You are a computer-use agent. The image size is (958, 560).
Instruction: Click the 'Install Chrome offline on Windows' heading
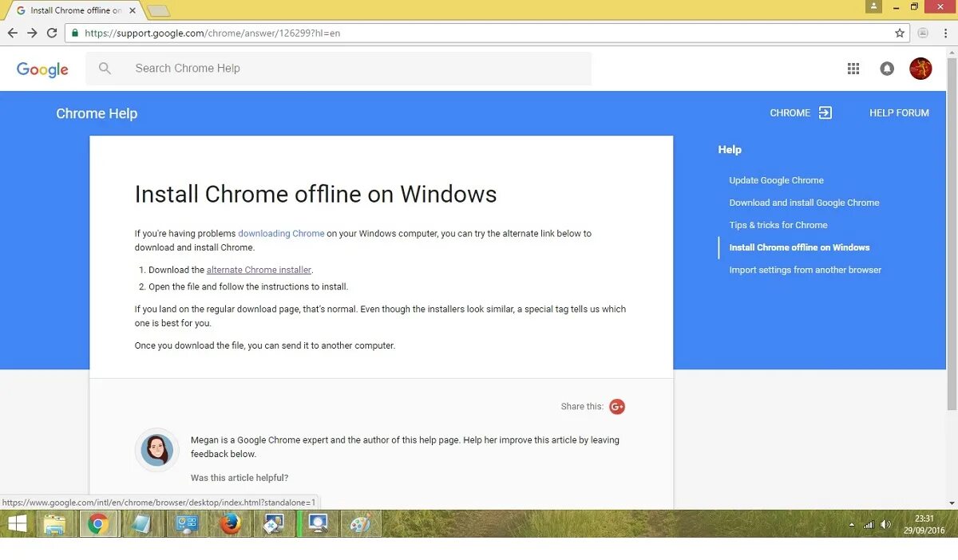pos(315,194)
